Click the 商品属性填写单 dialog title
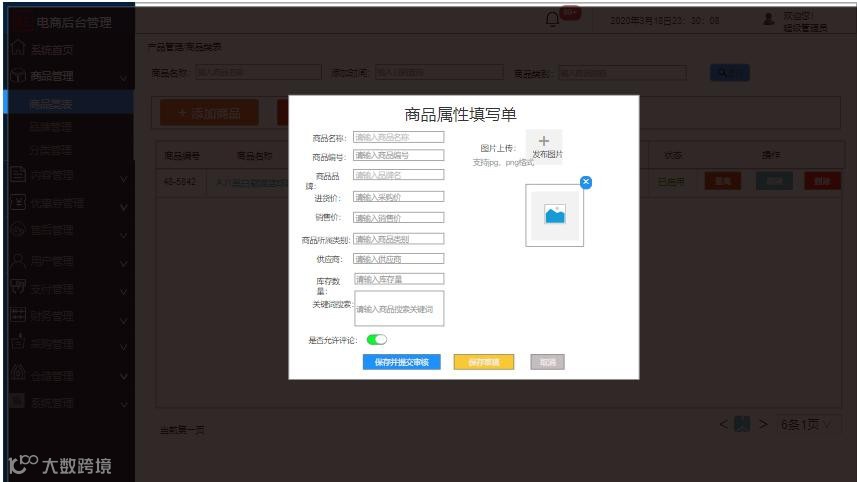The height and width of the screenshot is (482, 857). (460, 114)
